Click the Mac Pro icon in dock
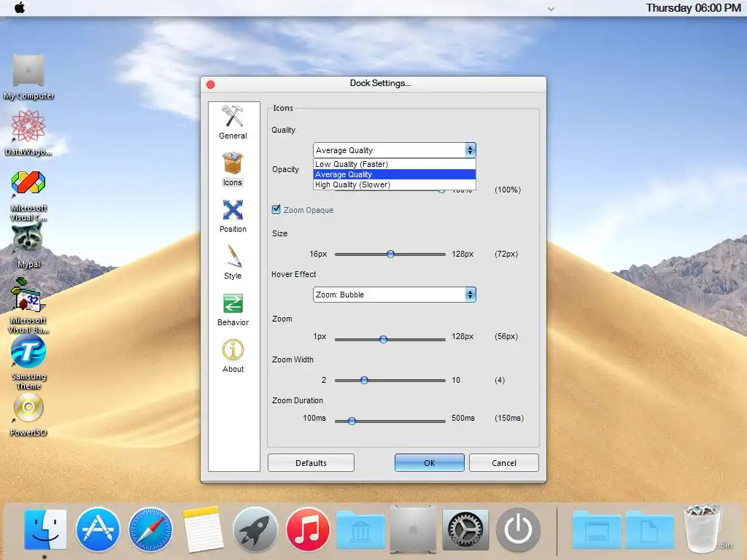This screenshot has height=560, width=747. coord(413,529)
